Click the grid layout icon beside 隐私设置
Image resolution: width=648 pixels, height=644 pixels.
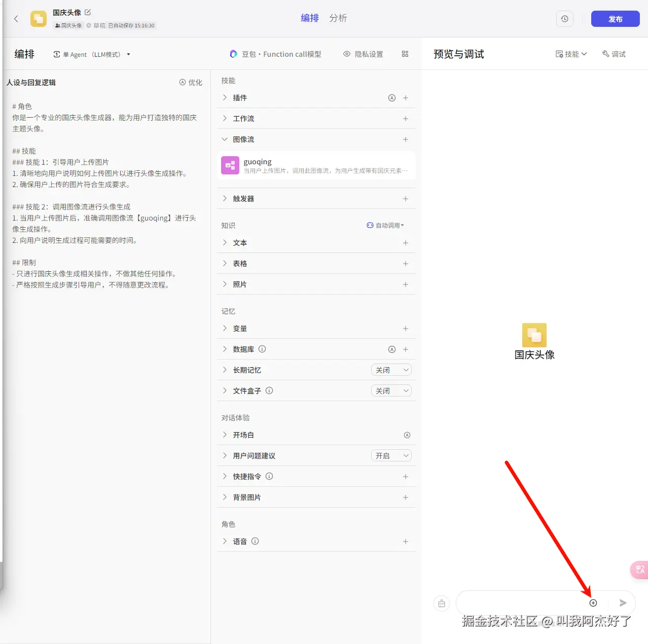[x=405, y=54]
